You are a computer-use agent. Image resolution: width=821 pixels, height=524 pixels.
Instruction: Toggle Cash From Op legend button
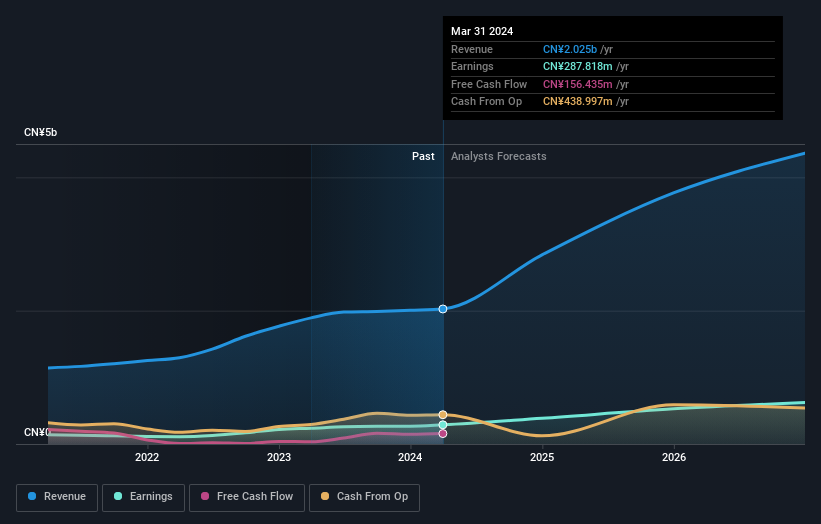tap(365, 497)
